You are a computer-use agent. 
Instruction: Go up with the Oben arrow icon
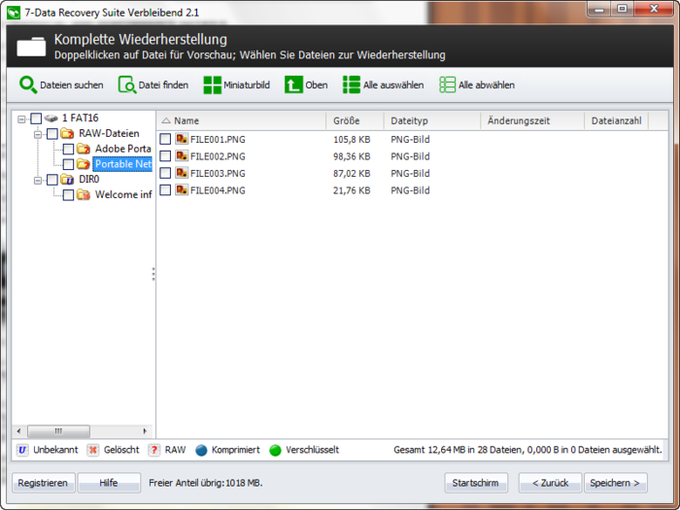(294, 85)
